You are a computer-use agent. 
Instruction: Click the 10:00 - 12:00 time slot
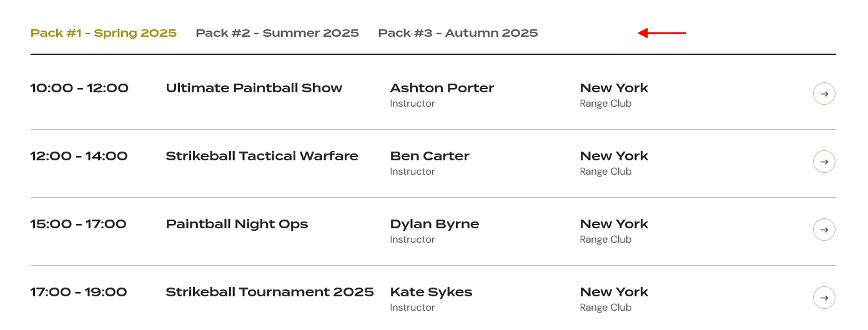[x=79, y=88]
